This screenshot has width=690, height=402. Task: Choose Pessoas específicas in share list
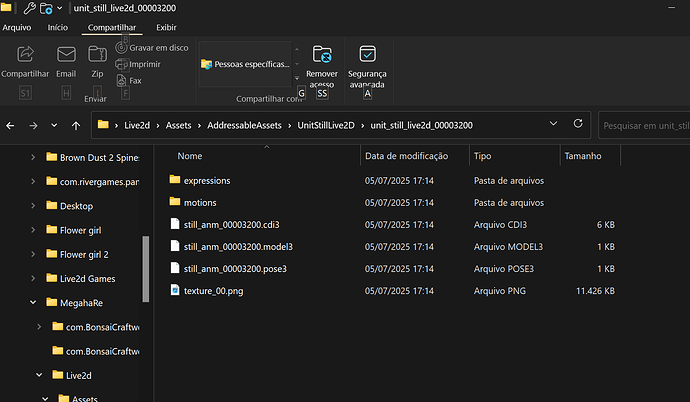click(x=246, y=64)
